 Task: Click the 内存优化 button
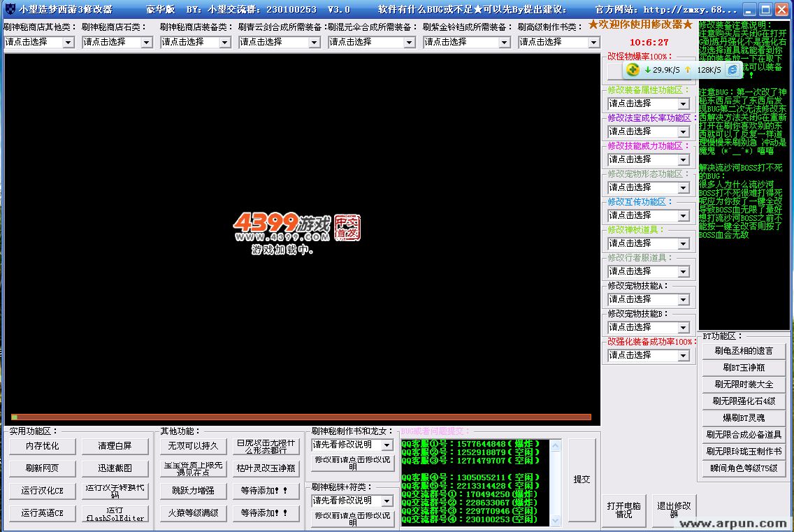pyautogui.click(x=43, y=447)
